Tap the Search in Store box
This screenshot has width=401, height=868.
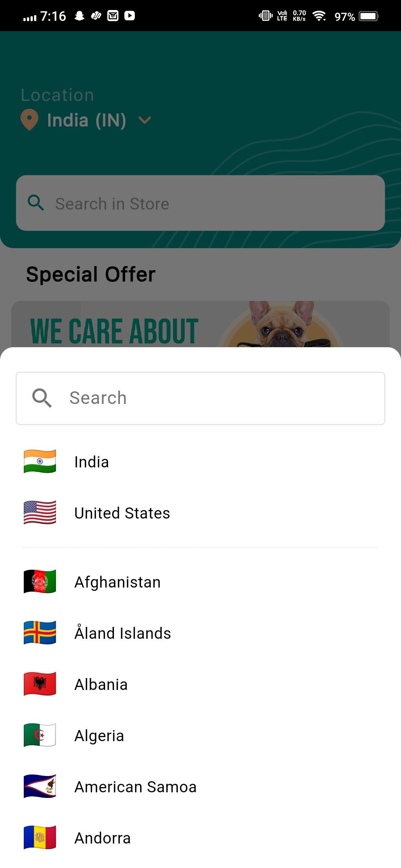tap(200, 203)
